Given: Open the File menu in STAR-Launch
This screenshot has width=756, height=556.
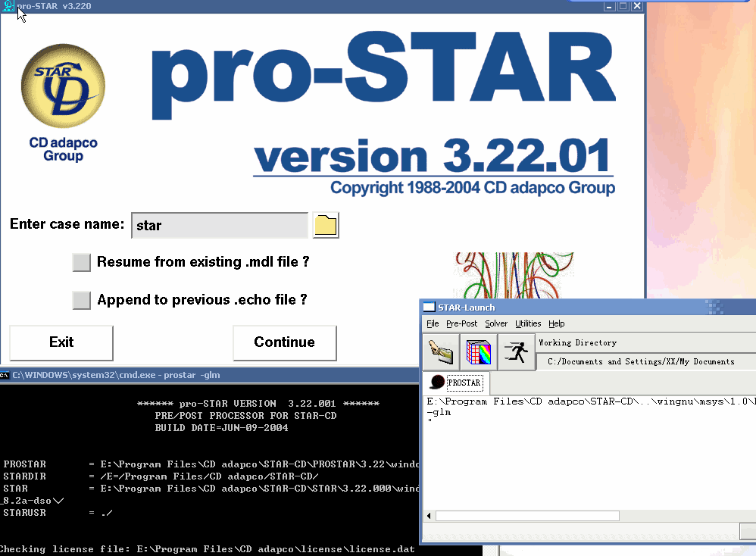Looking at the screenshot, I should [433, 323].
